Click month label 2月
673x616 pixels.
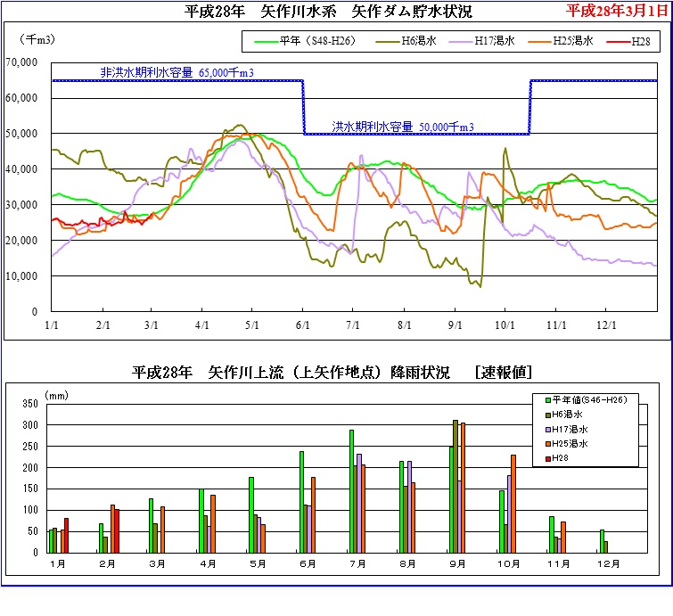pos(107,563)
